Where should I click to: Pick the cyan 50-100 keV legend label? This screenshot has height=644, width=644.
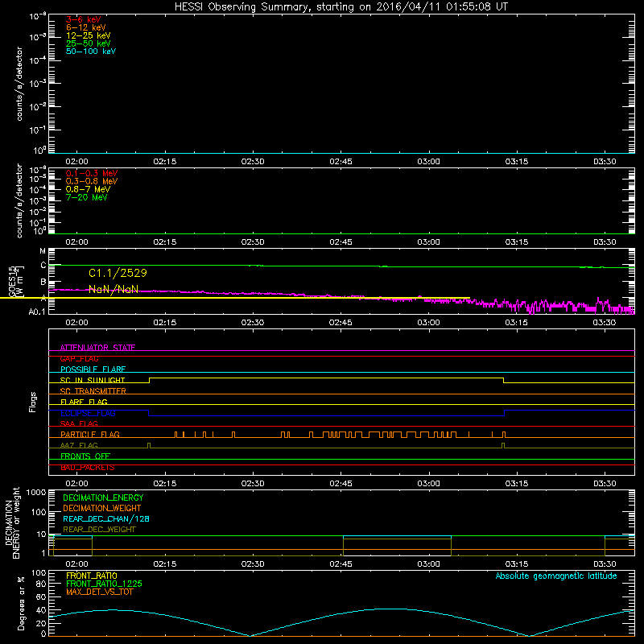[x=91, y=52]
